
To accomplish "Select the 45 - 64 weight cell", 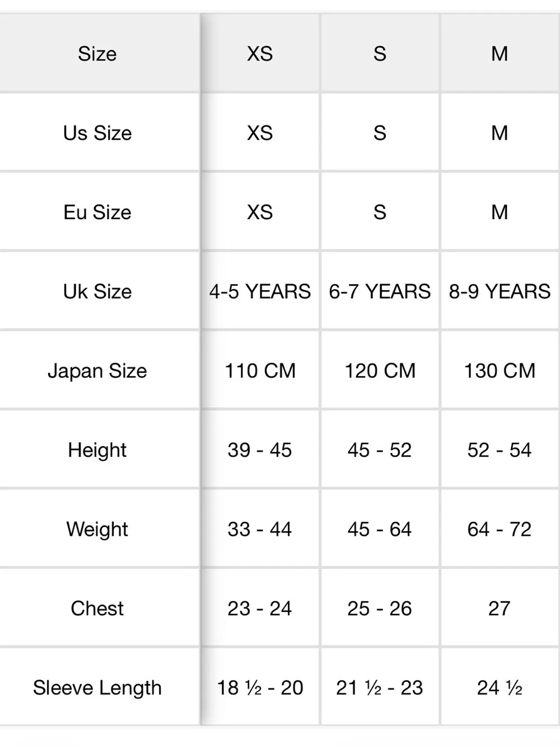I will point(380,529).
